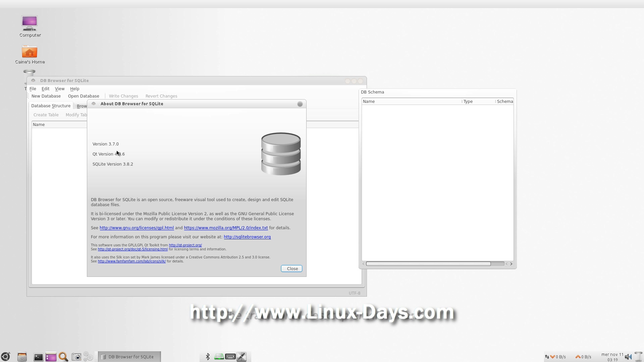
Task: Open the trash icon in the panel
Action: 639,357
